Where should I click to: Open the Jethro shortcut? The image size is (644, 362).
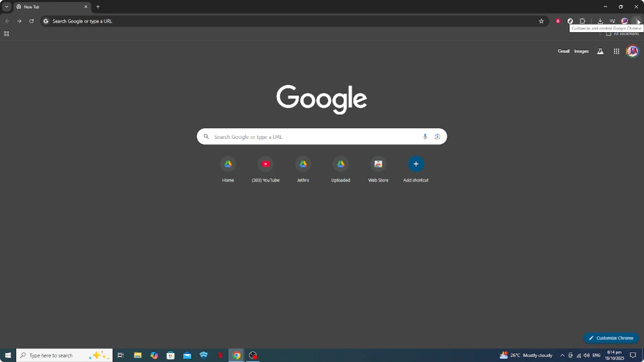[303, 169]
